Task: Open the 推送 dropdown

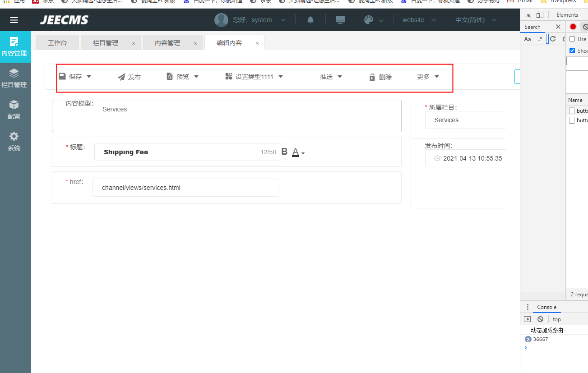Action: click(331, 77)
